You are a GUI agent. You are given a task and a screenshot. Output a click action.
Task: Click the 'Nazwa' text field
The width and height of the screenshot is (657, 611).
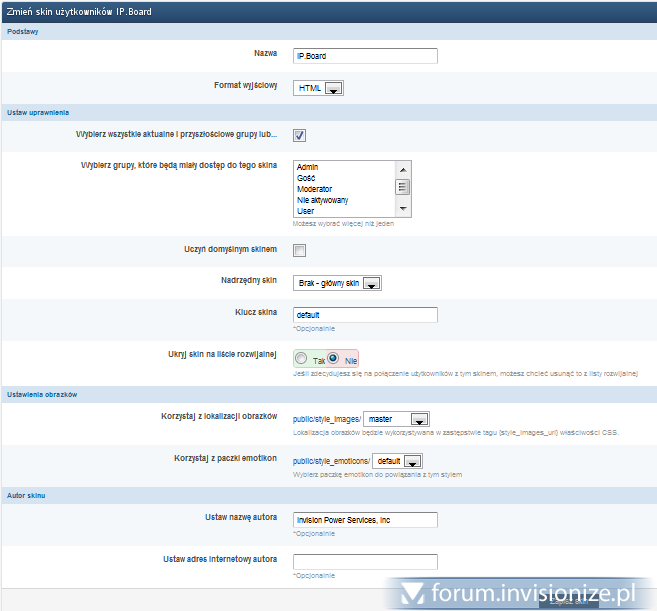click(x=365, y=56)
